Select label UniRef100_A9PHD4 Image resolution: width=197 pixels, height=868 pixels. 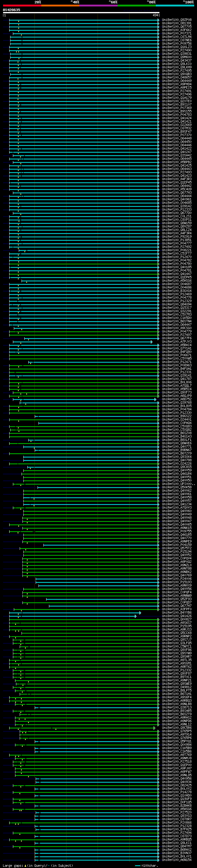177,84
